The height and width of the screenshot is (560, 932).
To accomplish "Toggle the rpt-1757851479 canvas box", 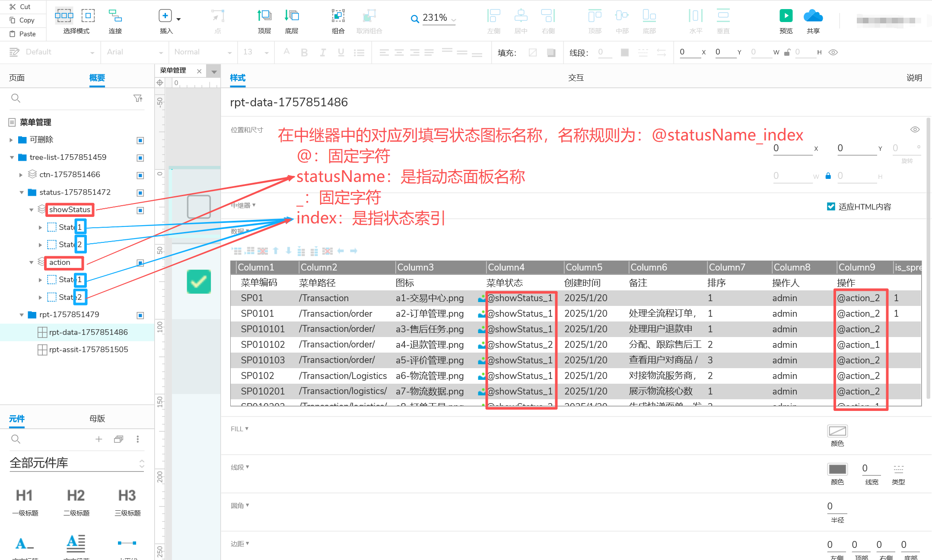I will [x=140, y=315].
